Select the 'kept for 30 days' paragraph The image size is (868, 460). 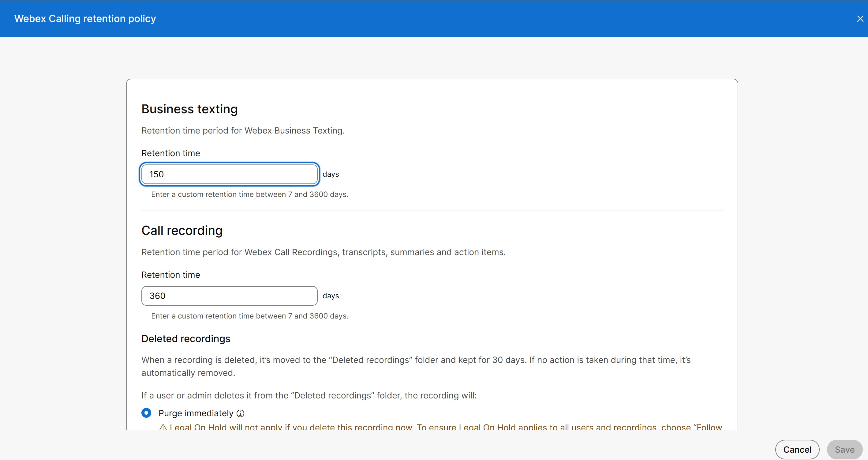(x=416, y=367)
